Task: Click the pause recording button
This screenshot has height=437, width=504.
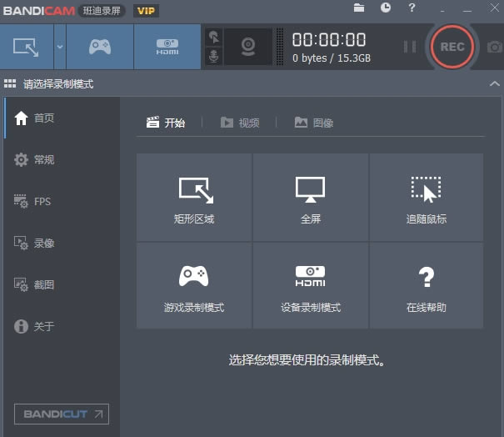Action: pyautogui.click(x=410, y=47)
